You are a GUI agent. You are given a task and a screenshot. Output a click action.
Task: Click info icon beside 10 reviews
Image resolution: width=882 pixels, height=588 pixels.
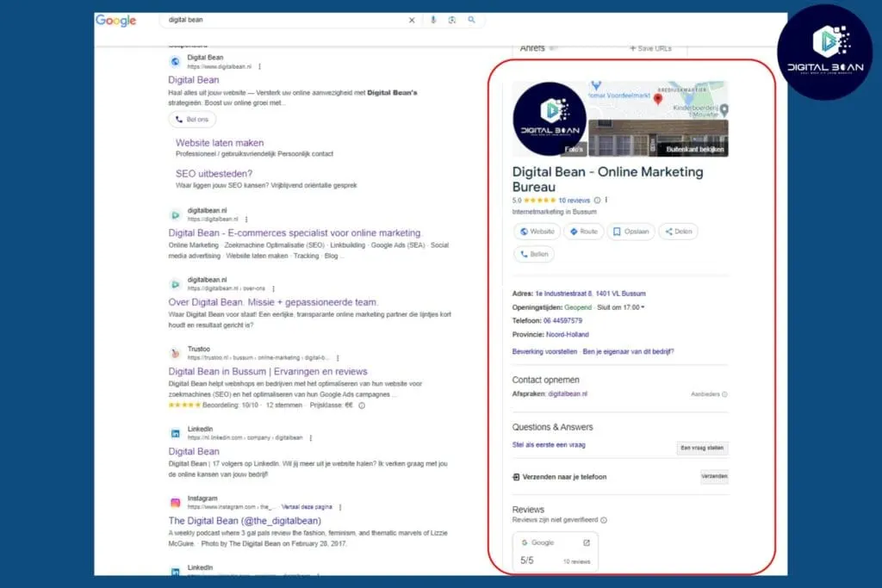[598, 200]
